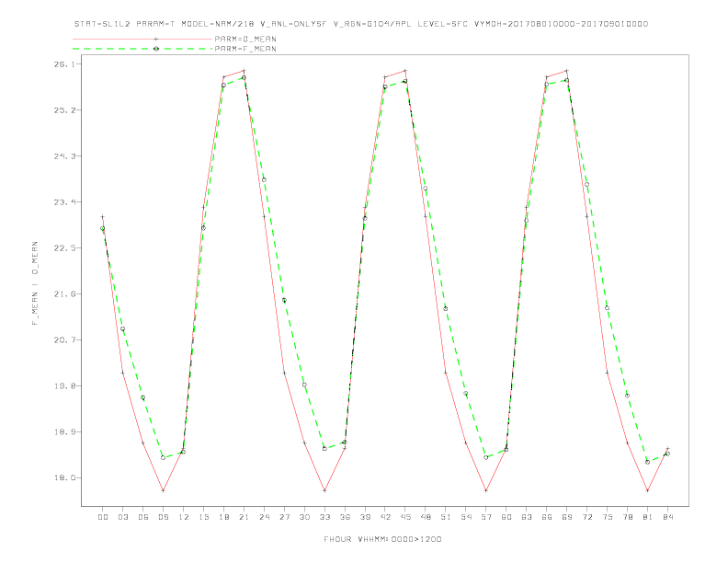Click the x-axis tick label 27

coord(284,517)
